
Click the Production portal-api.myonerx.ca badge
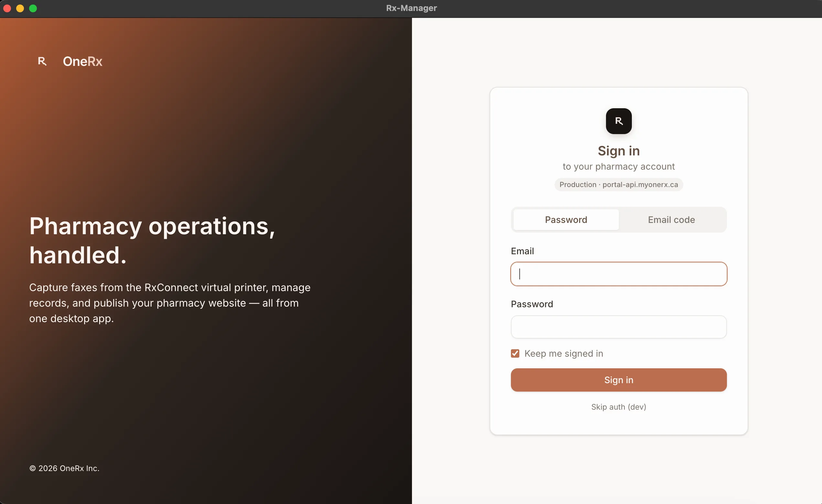point(619,185)
